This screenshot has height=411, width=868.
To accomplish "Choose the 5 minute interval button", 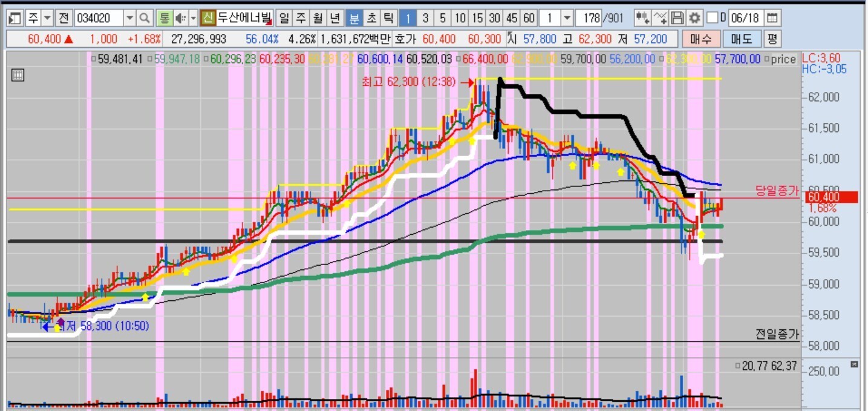I will coord(443,18).
